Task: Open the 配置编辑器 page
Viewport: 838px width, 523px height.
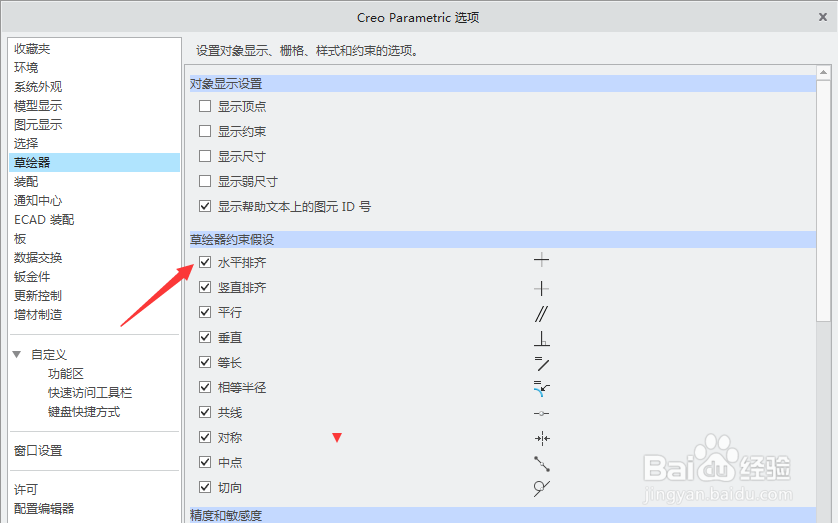Action: (x=44, y=509)
